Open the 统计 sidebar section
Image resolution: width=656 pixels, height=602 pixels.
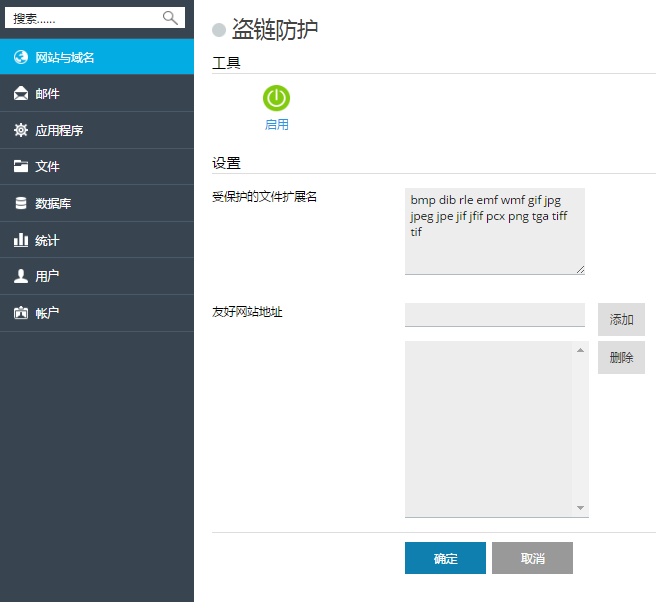[97, 240]
